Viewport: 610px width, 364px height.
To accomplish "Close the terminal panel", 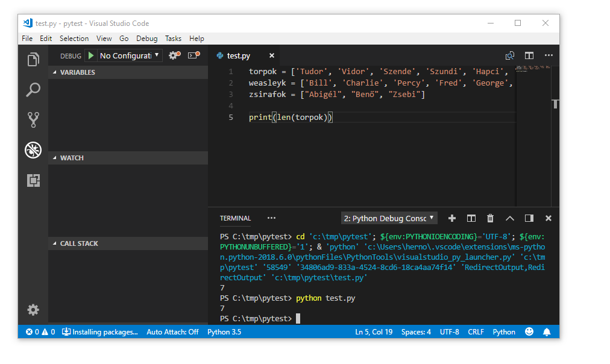I will 549,218.
